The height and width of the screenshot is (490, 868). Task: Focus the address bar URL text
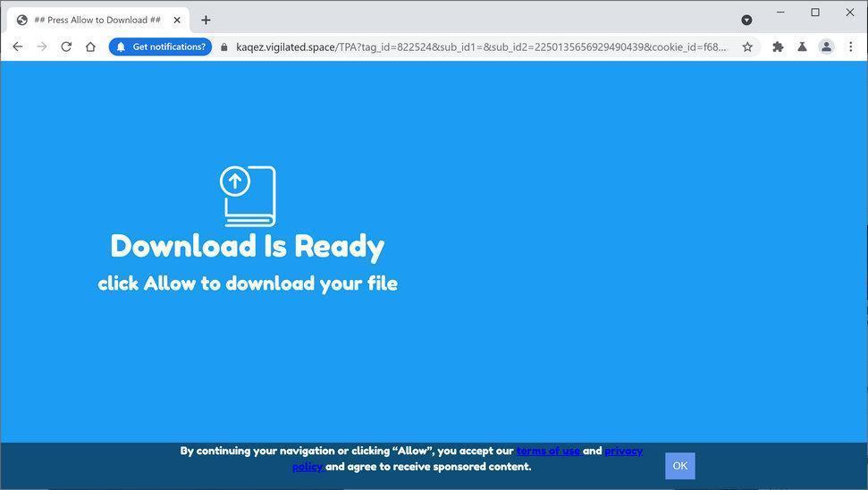pyautogui.click(x=481, y=47)
